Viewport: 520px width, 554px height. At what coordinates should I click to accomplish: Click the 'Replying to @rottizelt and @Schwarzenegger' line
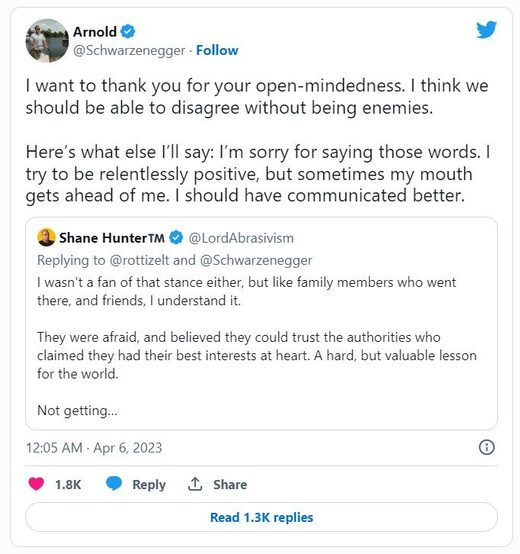(175, 260)
